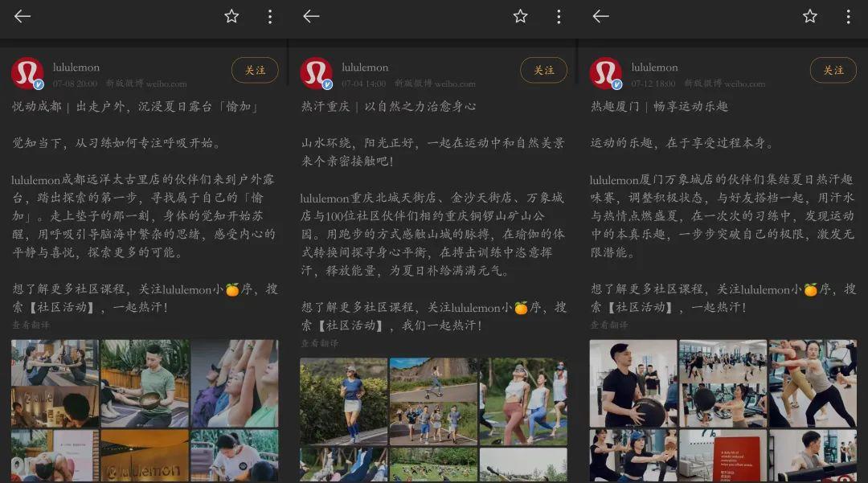Open the man holding medicine ball photo

(x=633, y=383)
